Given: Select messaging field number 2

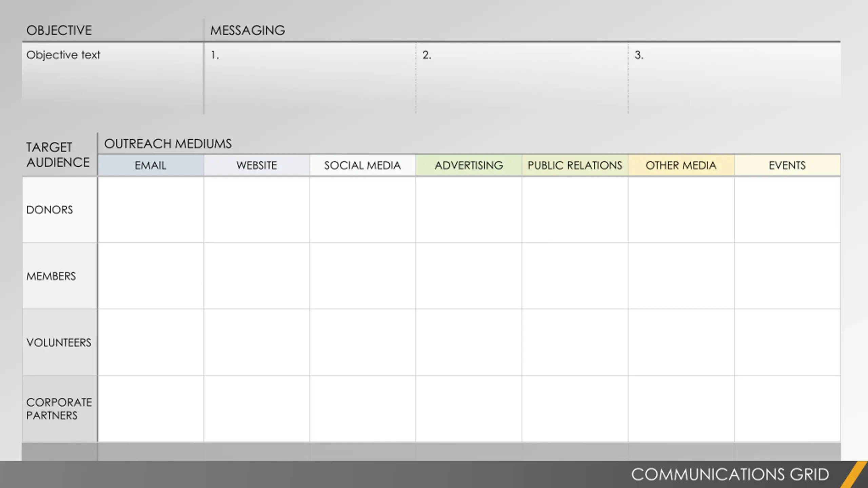Looking at the screenshot, I should (x=522, y=78).
